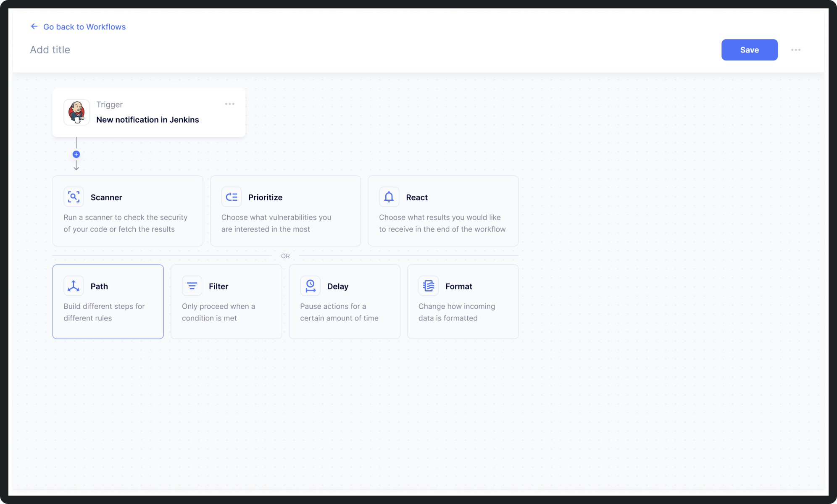Screen dimensions: 837x504
Task: Select the Prioritize step icon
Action: 231,197
